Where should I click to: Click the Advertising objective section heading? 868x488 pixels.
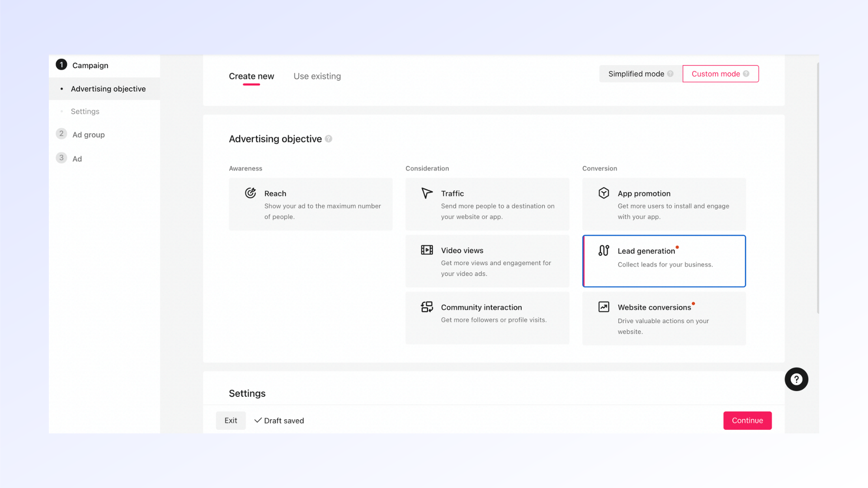tap(275, 139)
